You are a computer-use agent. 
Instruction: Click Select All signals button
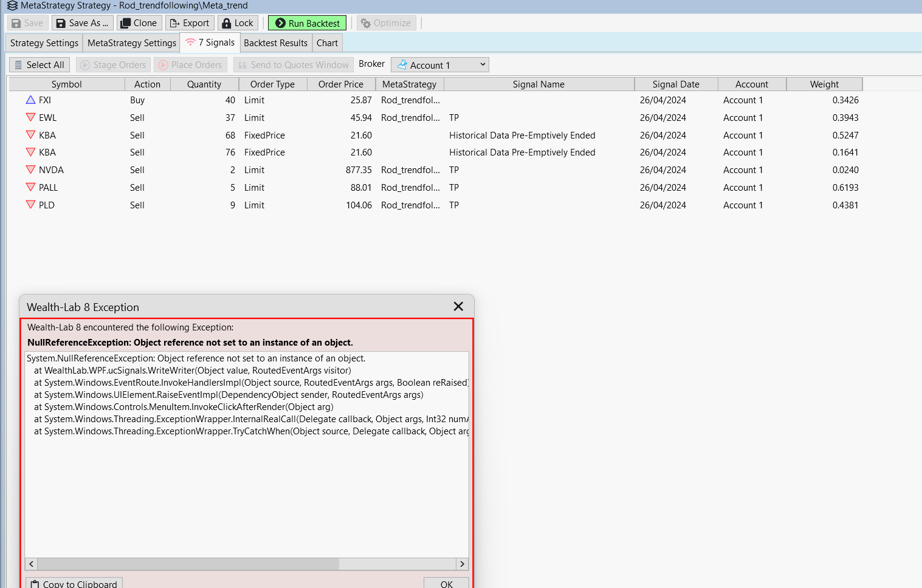[40, 65]
